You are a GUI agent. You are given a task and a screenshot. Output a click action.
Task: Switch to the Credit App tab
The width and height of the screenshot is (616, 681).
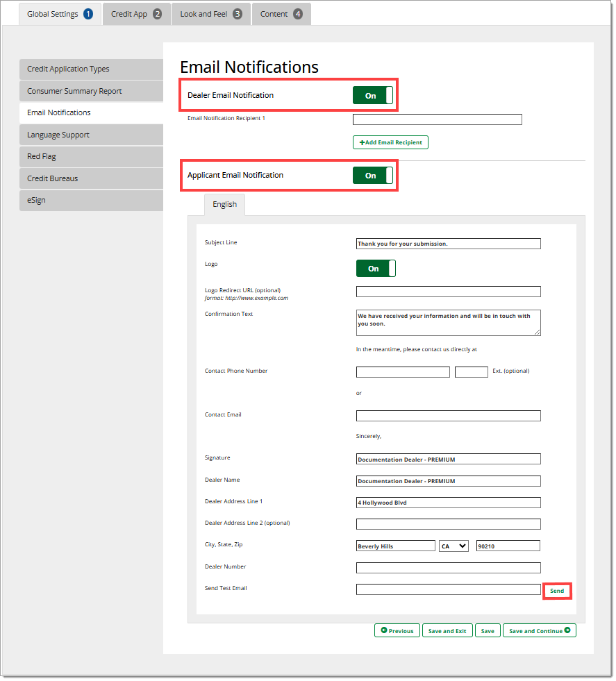tap(136, 14)
